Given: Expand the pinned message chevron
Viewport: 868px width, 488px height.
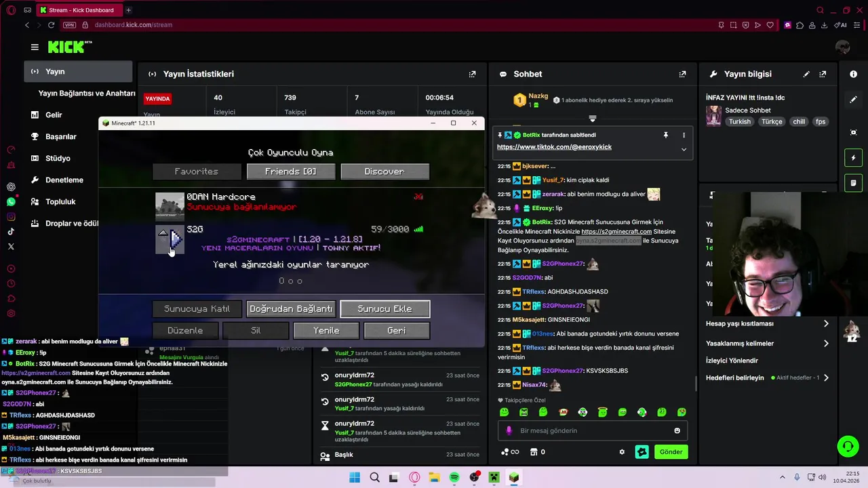Looking at the screenshot, I should 684,149.
